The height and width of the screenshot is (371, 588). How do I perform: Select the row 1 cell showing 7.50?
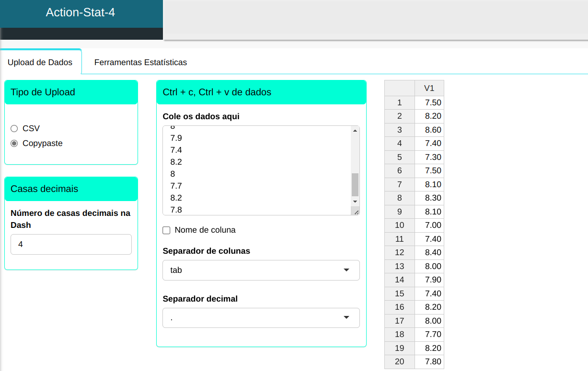coord(429,102)
